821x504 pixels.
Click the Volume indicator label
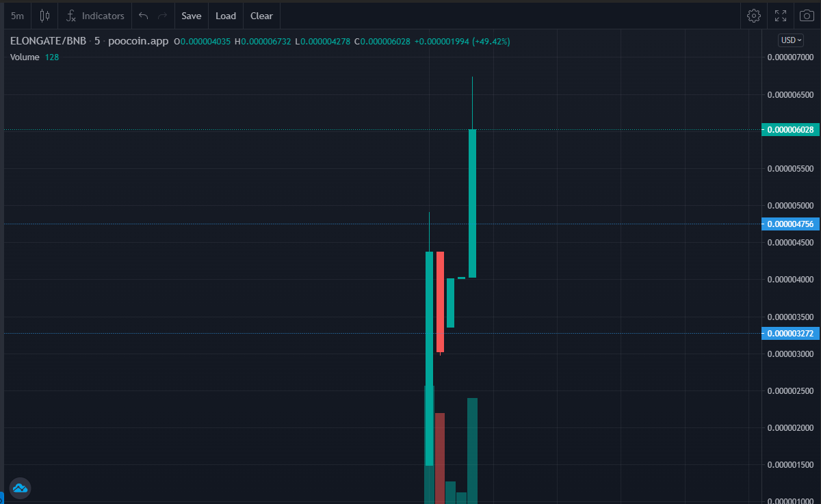coord(25,57)
